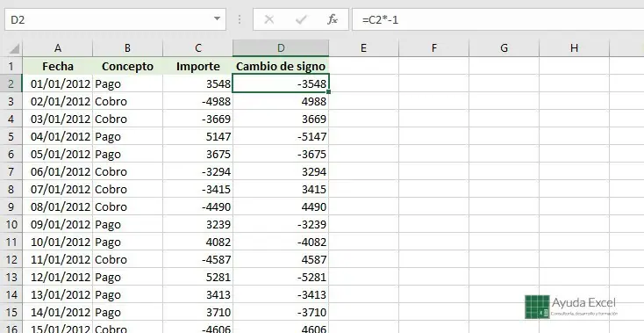This screenshot has height=333, width=644.
Task: Select sign-change cell with -3239
Action: tap(281, 224)
